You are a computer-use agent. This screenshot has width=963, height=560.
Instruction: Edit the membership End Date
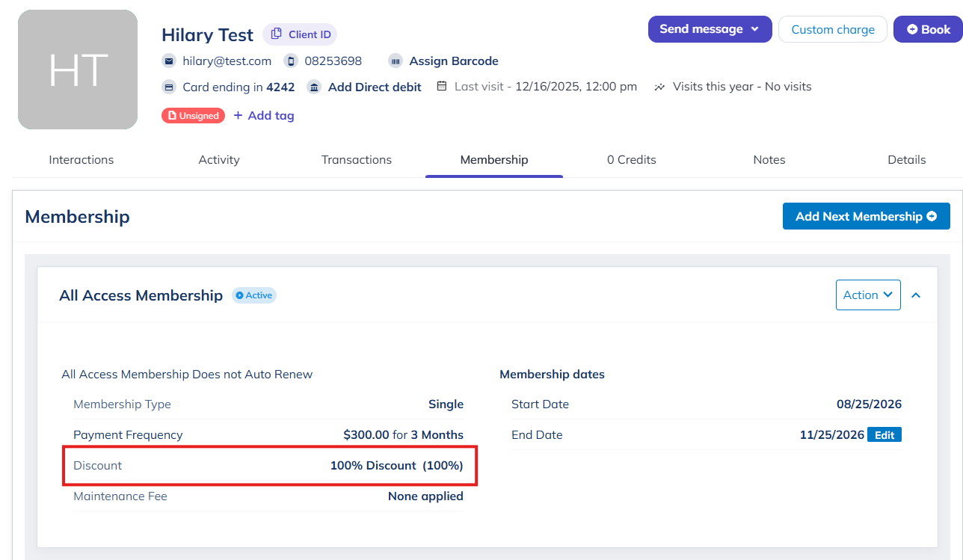tap(884, 434)
